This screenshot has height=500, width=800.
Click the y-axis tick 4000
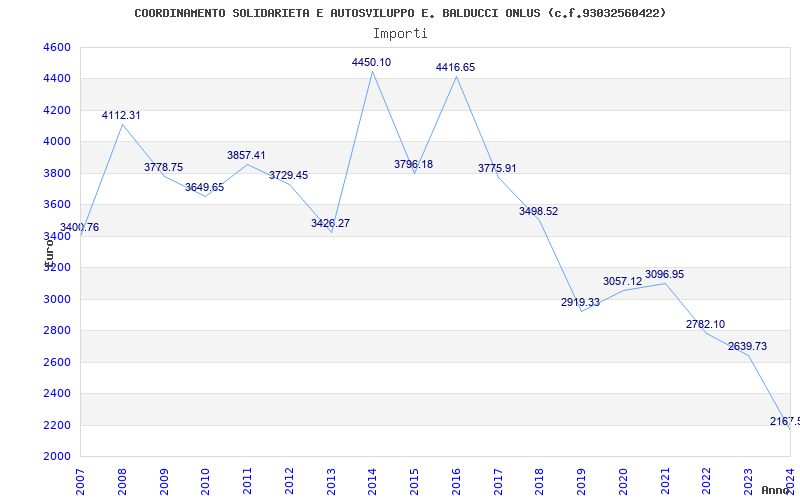tap(58, 141)
